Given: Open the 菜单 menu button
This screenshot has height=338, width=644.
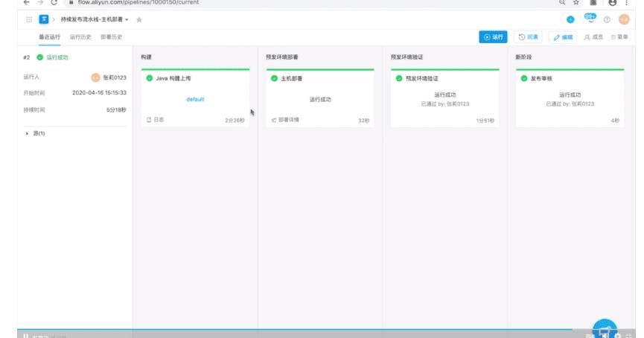Looking at the screenshot, I should pyautogui.click(x=619, y=37).
